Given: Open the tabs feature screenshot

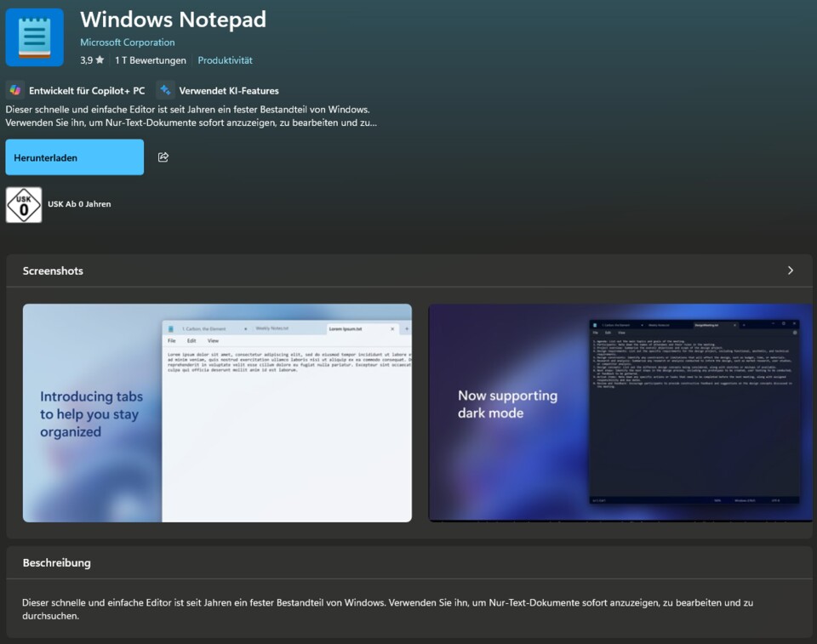Looking at the screenshot, I should click(x=217, y=411).
